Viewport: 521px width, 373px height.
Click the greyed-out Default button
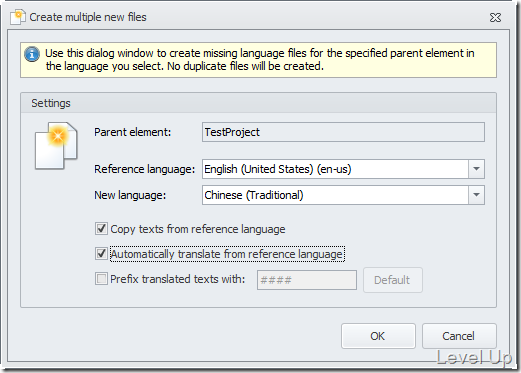(393, 280)
